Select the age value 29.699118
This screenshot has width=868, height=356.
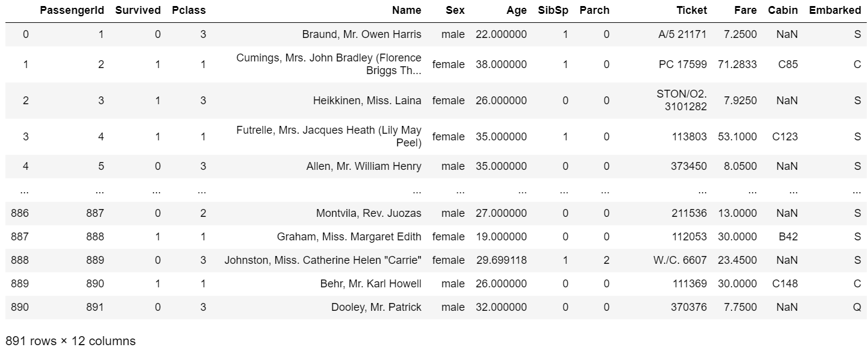(x=501, y=260)
